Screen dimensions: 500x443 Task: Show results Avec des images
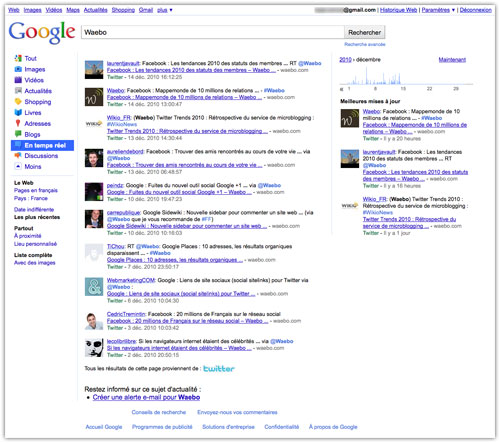pos(35,263)
